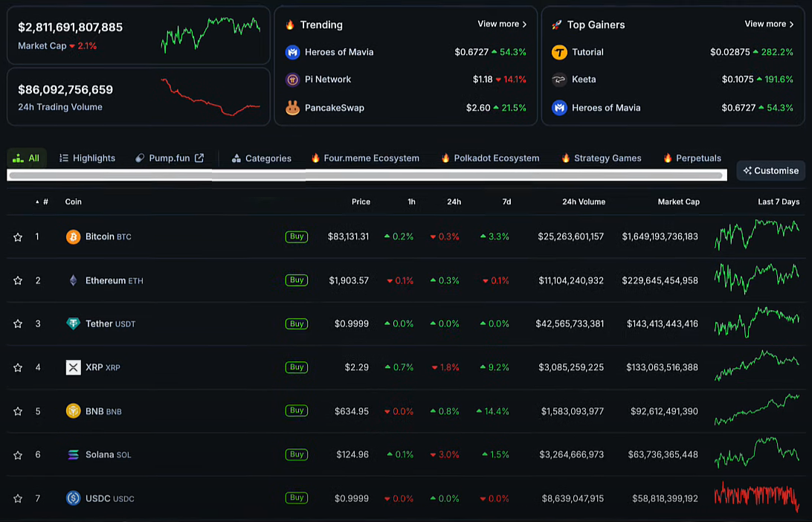
Task: Click the Solana logo icon
Action: click(x=73, y=454)
